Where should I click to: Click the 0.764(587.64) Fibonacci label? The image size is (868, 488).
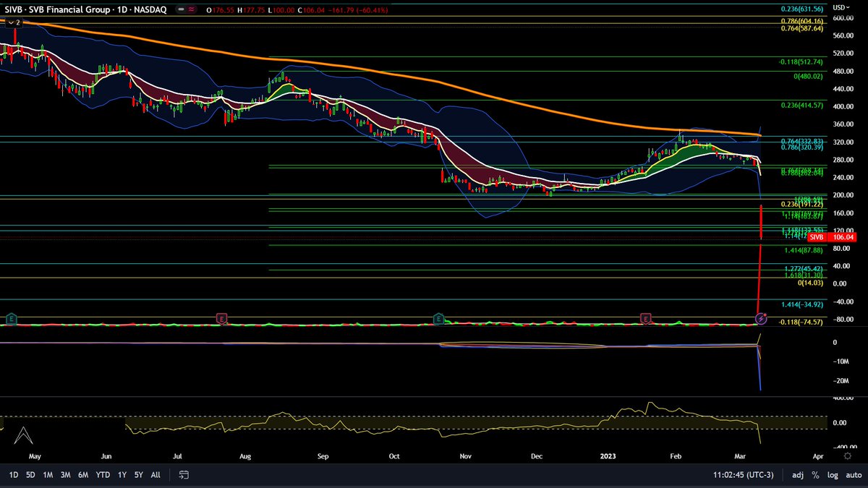[x=801, y=28]
